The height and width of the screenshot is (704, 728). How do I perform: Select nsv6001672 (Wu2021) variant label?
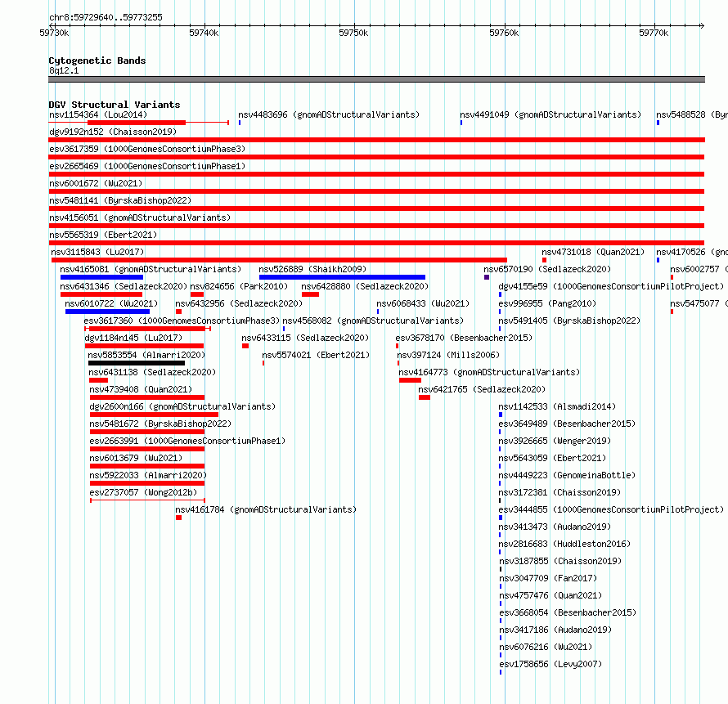coord(96,183)
